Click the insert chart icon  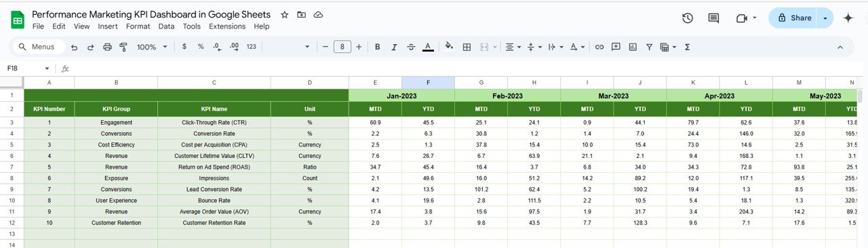[x=633, y=47]
